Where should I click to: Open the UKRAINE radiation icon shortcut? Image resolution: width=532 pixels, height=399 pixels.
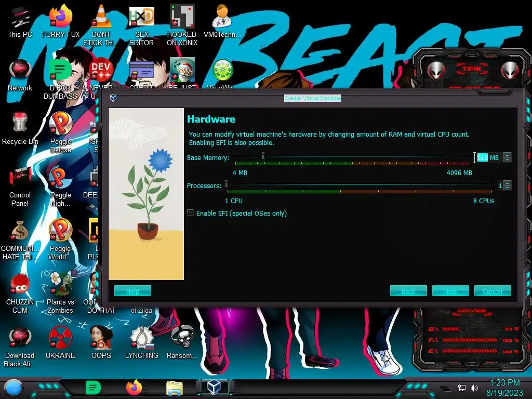(x=60, y=343)
